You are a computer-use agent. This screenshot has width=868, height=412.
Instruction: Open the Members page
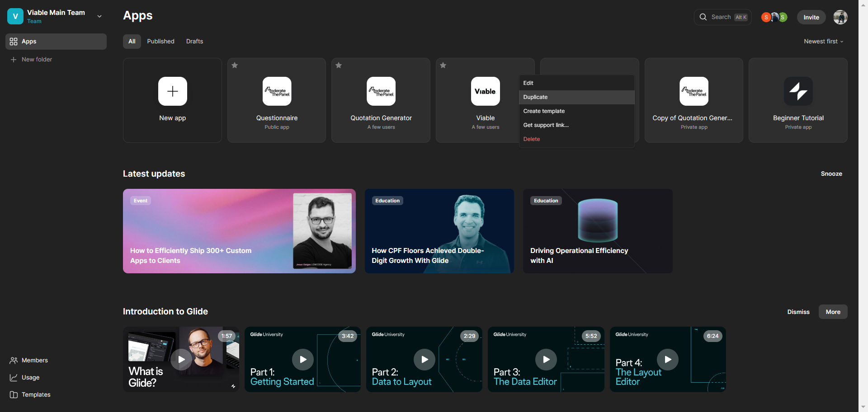pos(29,360)
